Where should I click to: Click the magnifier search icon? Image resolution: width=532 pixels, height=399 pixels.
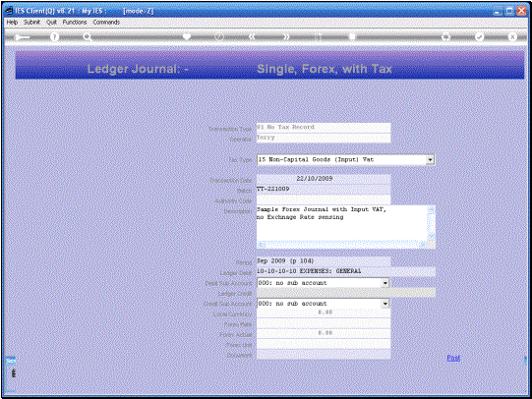(88, 37)
